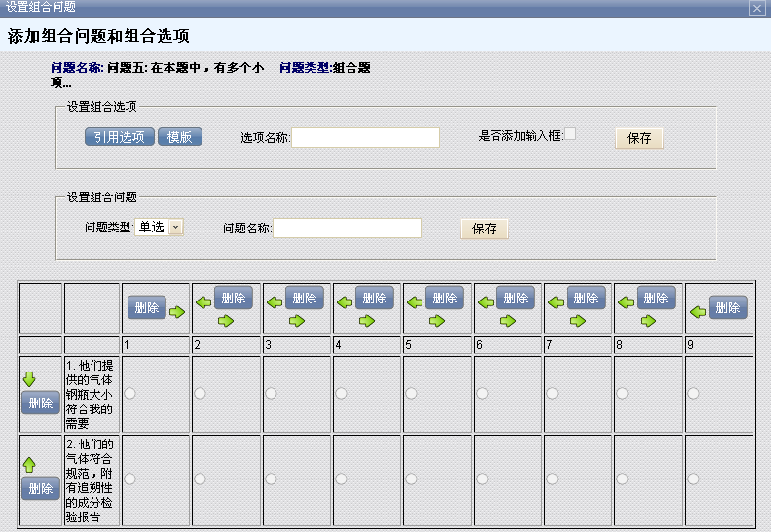Image resolution: width=771 pixels, height=532 pixels.
Task: Open the 问题类型 dropdown showing 单选
Action: click(x=175, y=227)
